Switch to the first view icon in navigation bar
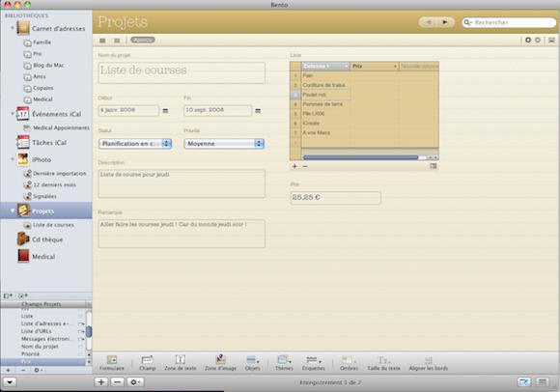The height and width of the screenshot is (392, 560). (102, 41)
